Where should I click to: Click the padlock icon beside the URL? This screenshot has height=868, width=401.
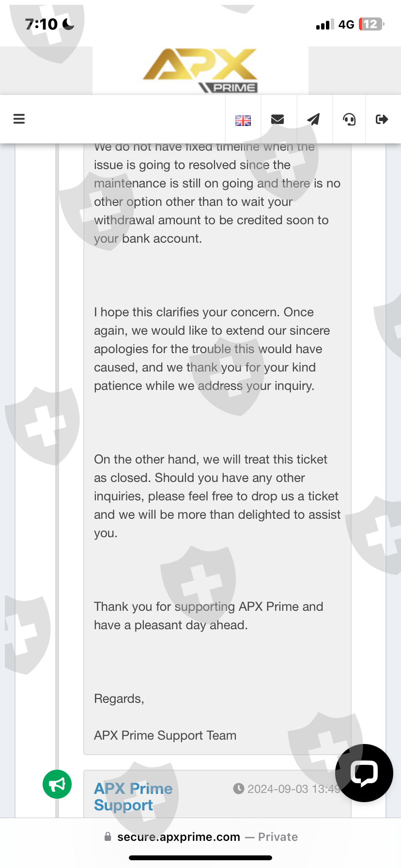(108, 837)
